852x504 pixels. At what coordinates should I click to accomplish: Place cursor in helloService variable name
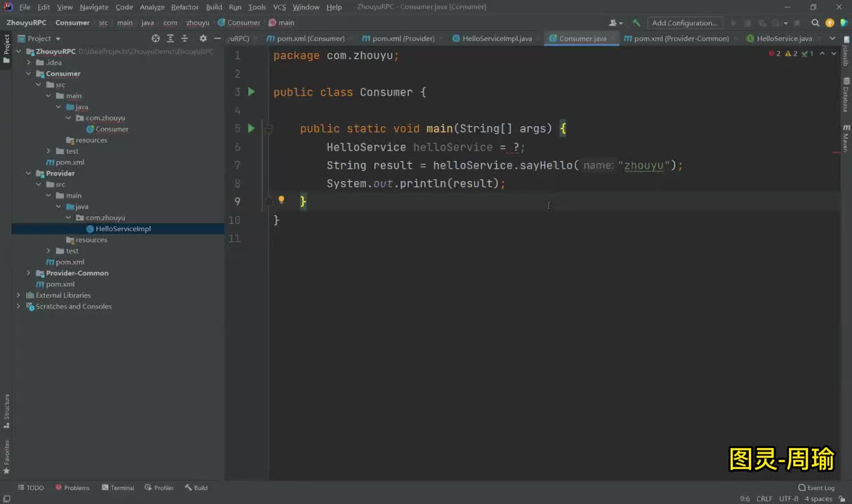tap(453, 147)
